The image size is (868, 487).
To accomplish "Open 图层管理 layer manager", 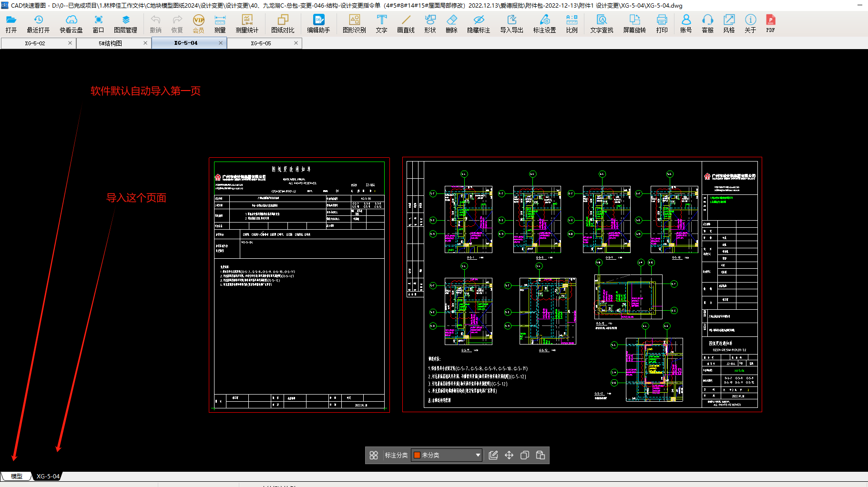I will pos(125,23).
